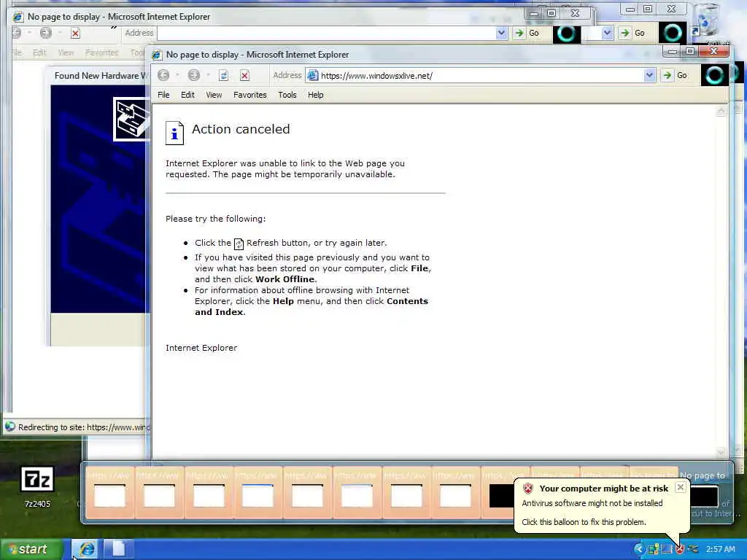Click IE title bar icon of front window
Screen dimensions: 747x560
[x=157, y=55]
